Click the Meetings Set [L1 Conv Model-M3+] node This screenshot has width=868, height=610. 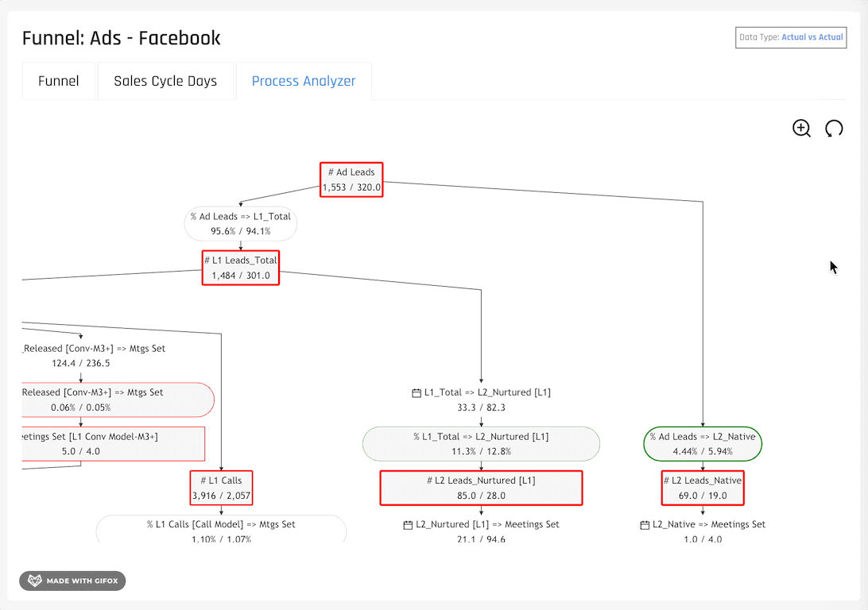(x=114, y=443)
